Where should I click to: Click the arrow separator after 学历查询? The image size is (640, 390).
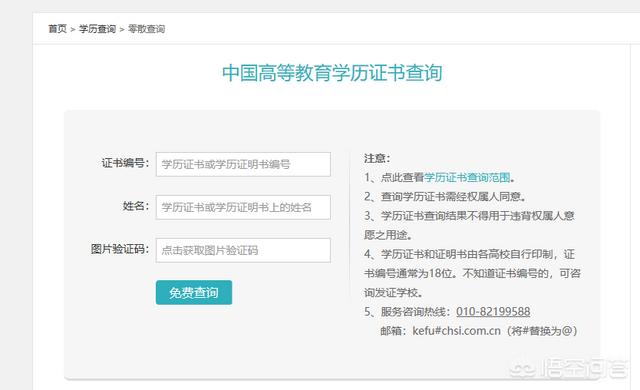pyautogui.click(x=122, y=29)
